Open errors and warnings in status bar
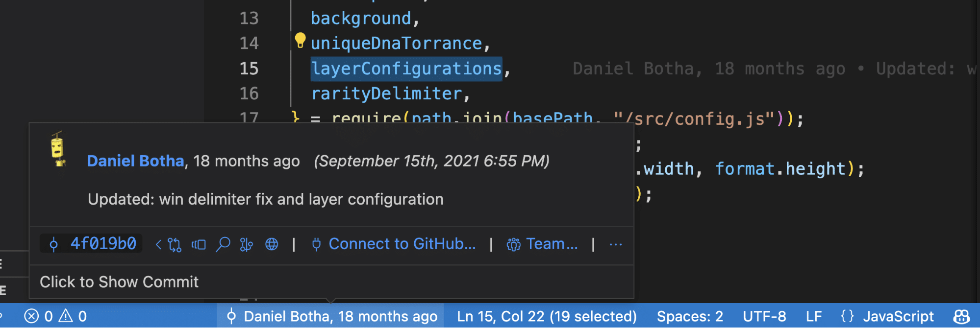Image resolution: width=980 pixels, height=328 pixels. tap(55, 316)
